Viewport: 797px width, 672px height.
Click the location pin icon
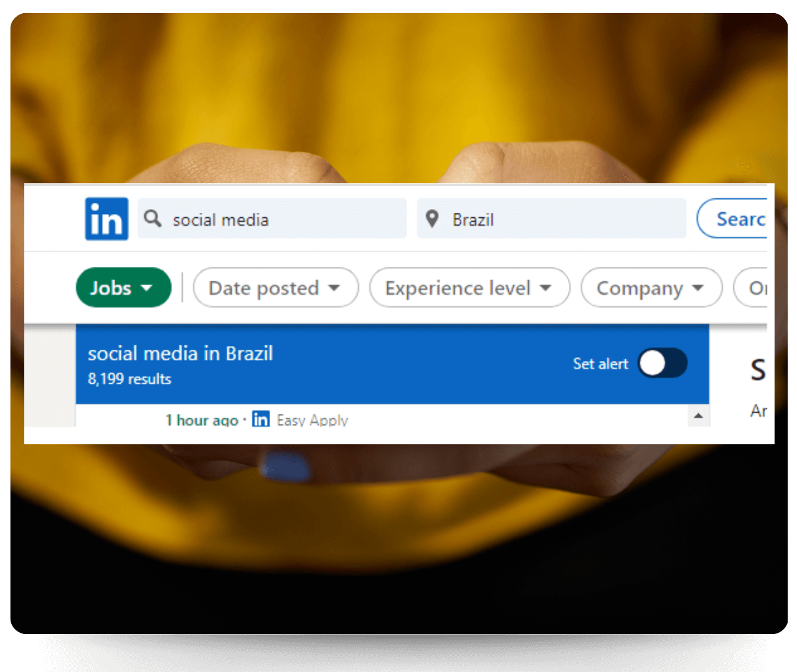point(432,219)
